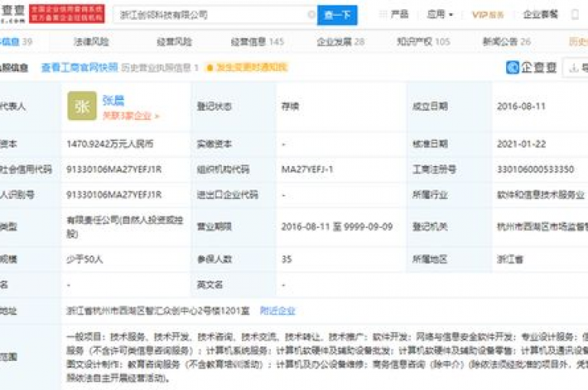Select address 浙江省杭州市西湖区智汇众创中心2号楼1201室

(158, 310)
